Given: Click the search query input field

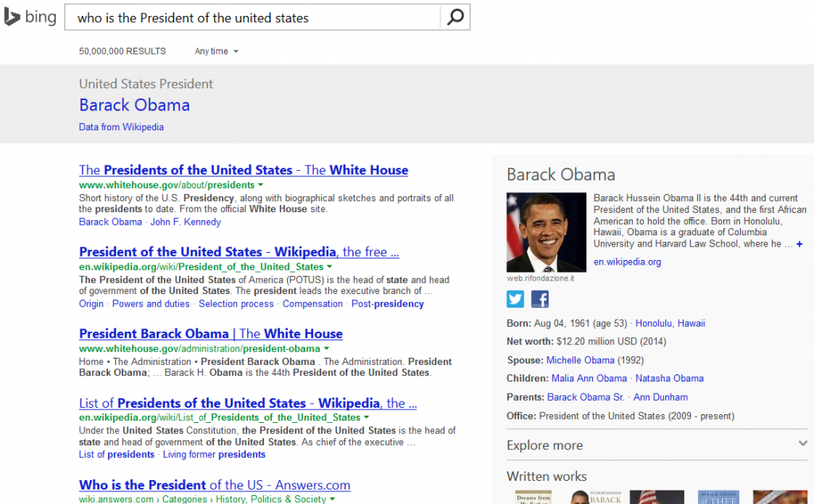Looking at the screenshot, I should point(252,17).
